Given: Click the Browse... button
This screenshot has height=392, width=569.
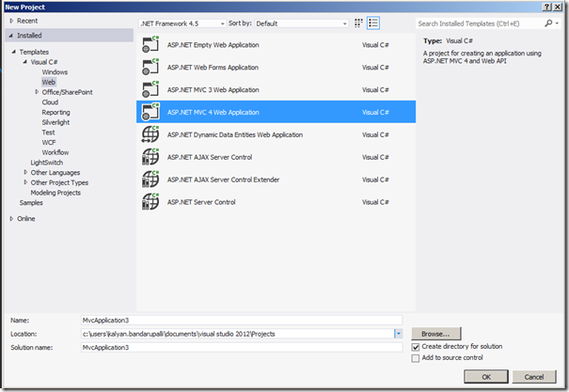Looking at the screenshot, I should click(435, 334).
